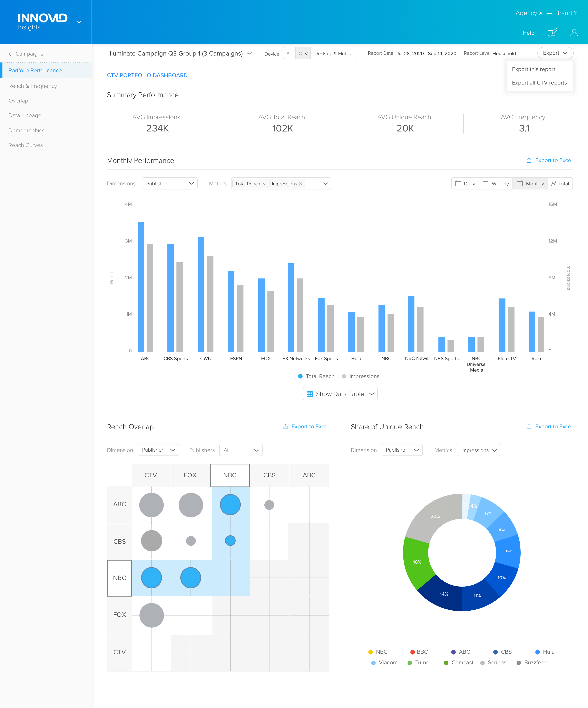Select the All device filter
This screenshot has width=588, height=708.
(x=289, y=53)
